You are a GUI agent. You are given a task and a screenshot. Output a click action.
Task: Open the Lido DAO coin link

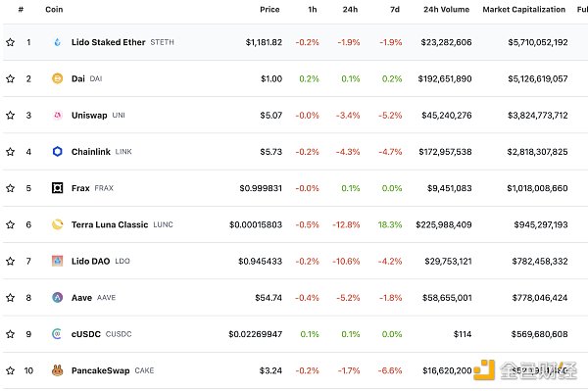91,261
